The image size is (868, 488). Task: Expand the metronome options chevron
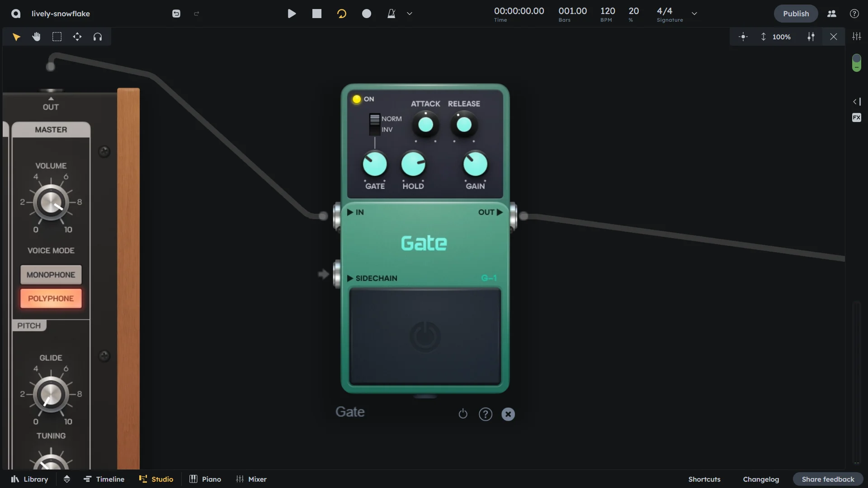409,14
